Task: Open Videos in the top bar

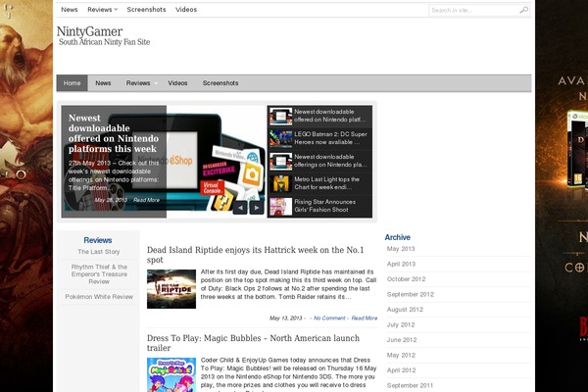Action: tap(186, 10)
